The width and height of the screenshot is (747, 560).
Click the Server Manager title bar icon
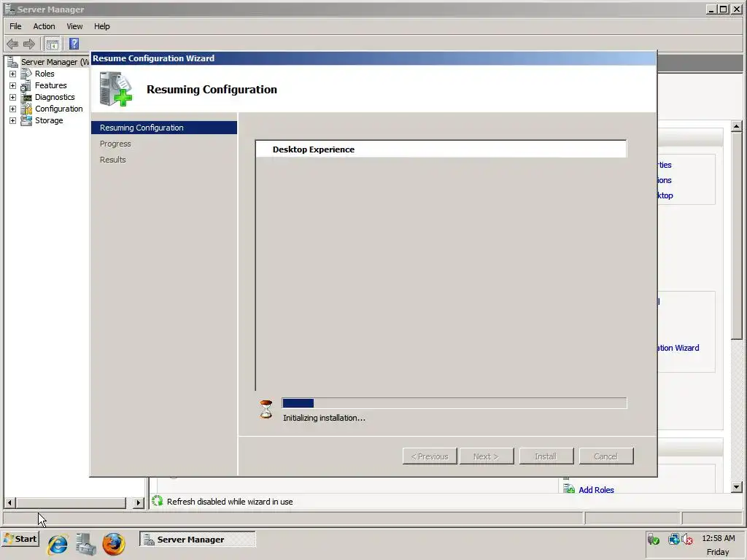pos(9,9)
